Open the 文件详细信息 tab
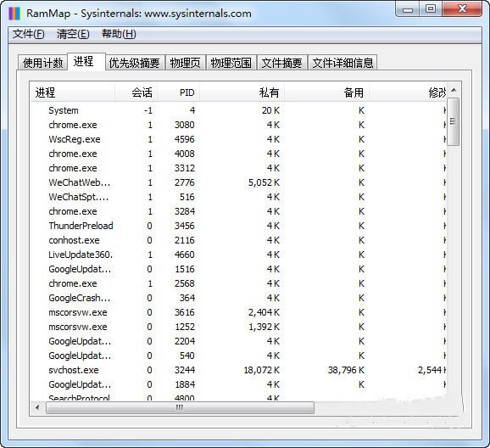 [342, 63]
